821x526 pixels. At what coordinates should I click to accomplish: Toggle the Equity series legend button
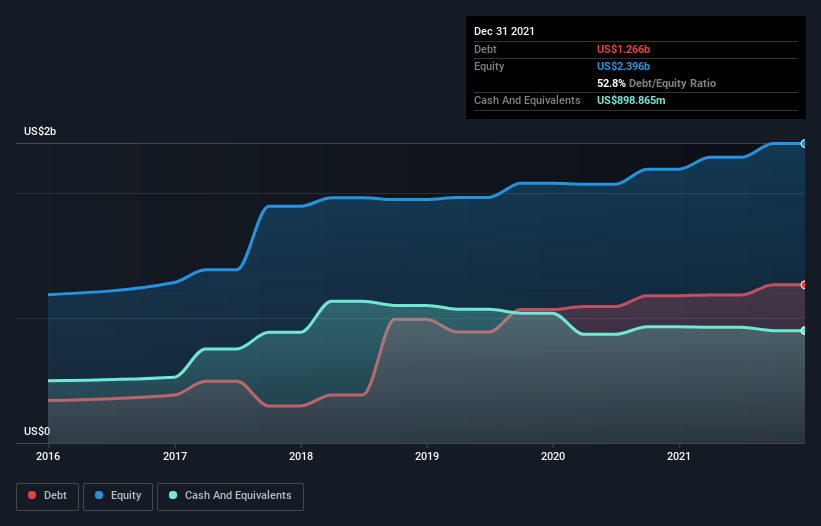[118, 496]
